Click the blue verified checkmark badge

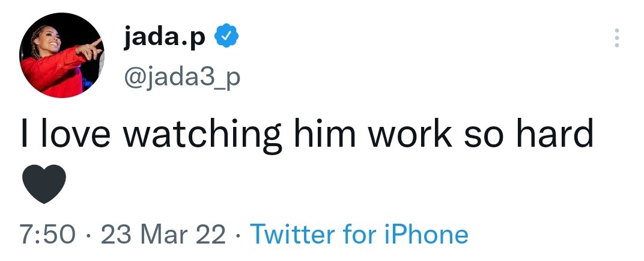coord(228,38)
